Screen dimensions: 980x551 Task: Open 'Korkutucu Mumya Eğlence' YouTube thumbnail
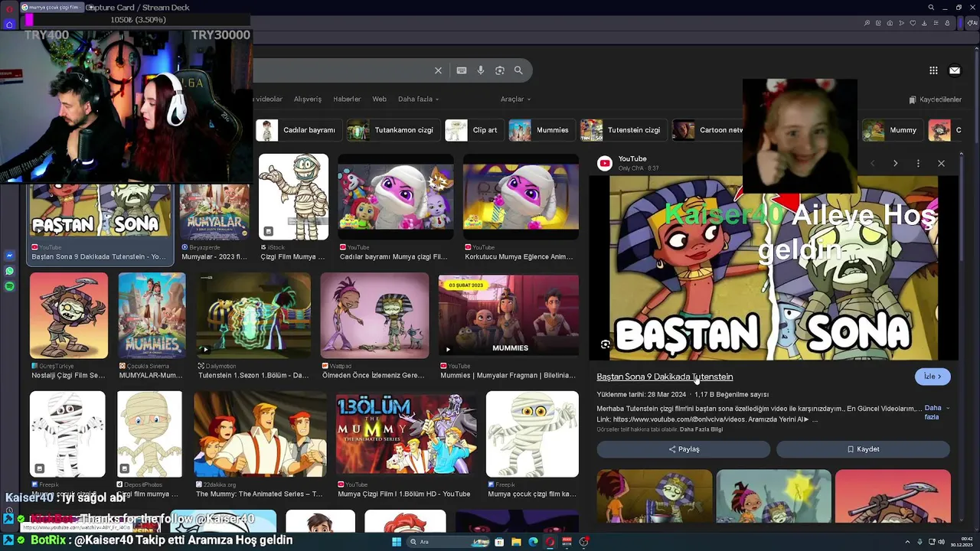click(x=521, y=197)
